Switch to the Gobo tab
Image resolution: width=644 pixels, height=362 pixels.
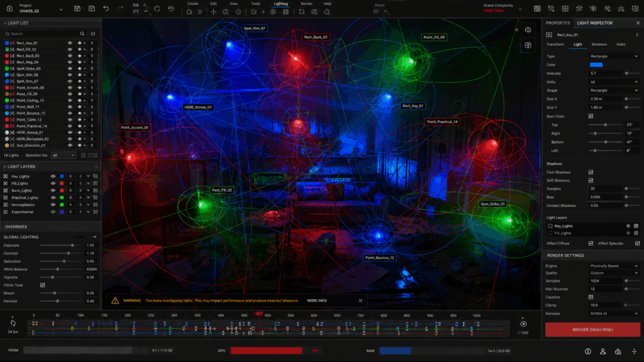point(621,45)
